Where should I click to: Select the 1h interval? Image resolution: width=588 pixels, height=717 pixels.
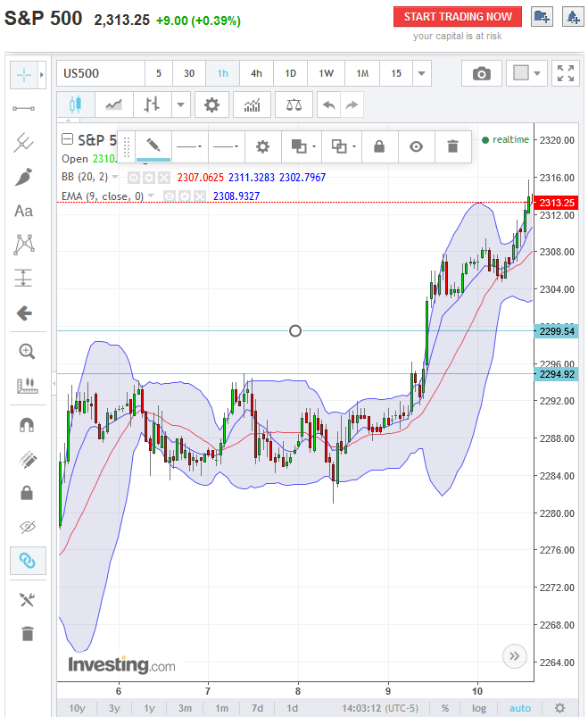(x=222, y=73)
